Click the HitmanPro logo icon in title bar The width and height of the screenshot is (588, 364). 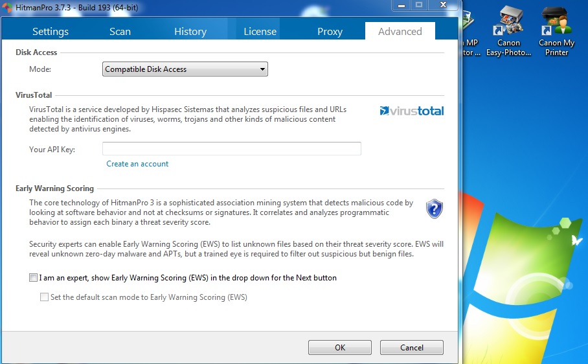tap(6, 7)
